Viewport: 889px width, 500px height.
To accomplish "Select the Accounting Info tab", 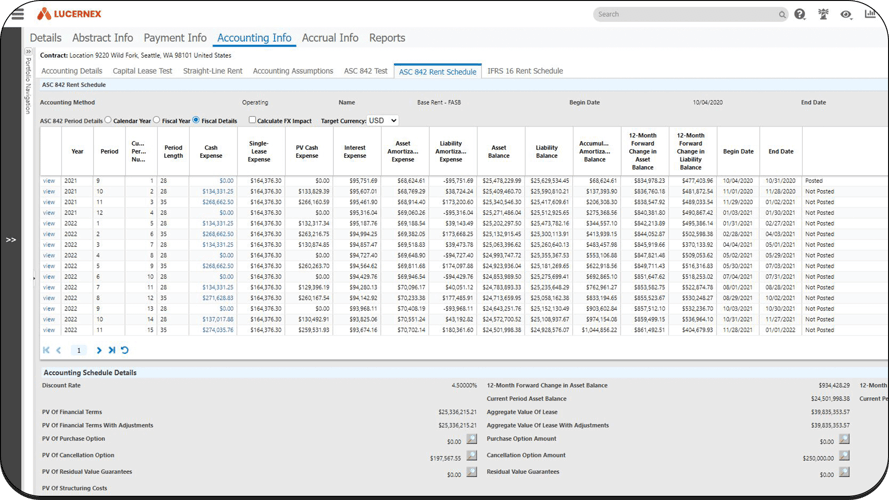I will pyautogui.click(x=254, y=38).
